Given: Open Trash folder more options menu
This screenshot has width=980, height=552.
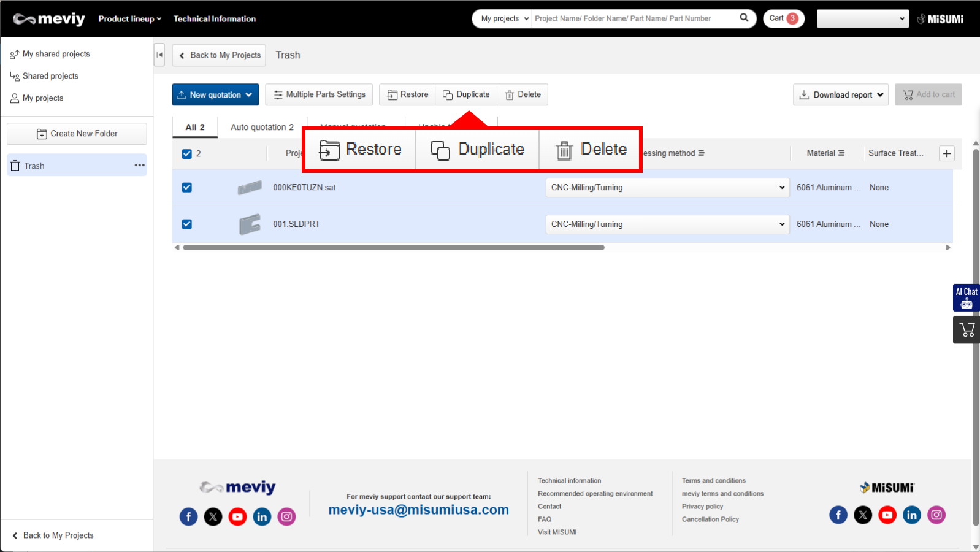Looking at the screenshot, I should pyautogui.click(x=139, y=165).
